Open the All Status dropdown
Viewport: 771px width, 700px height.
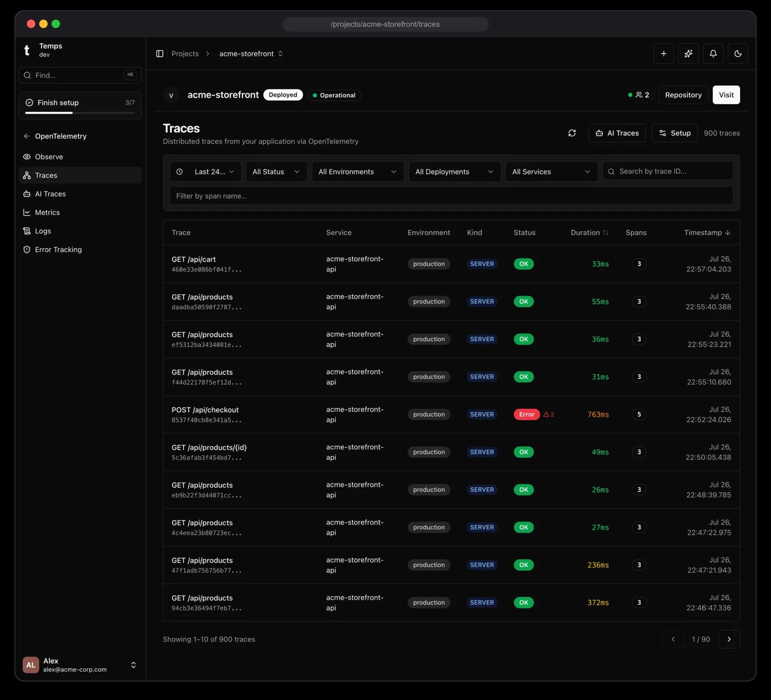276,172
